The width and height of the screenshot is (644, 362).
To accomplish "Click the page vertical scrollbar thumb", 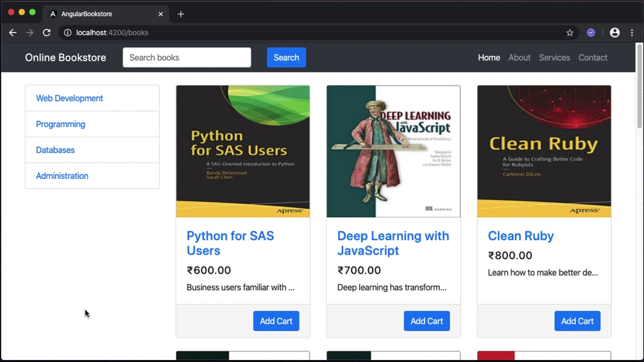I will point(639,85).
